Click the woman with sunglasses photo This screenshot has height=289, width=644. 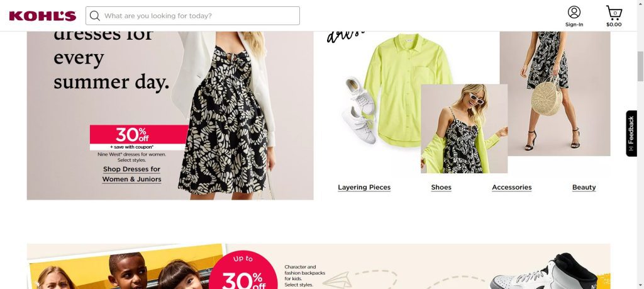click(464, 128)
